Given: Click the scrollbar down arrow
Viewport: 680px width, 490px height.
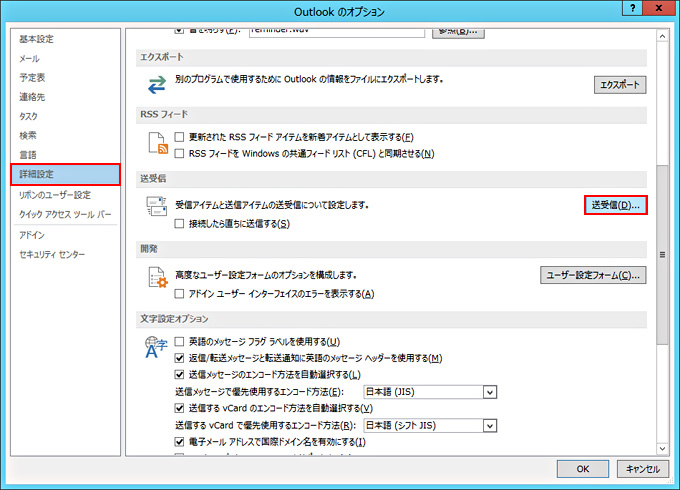Looking at the screenshot, I should pyautogui.click(x=662, y=449).
